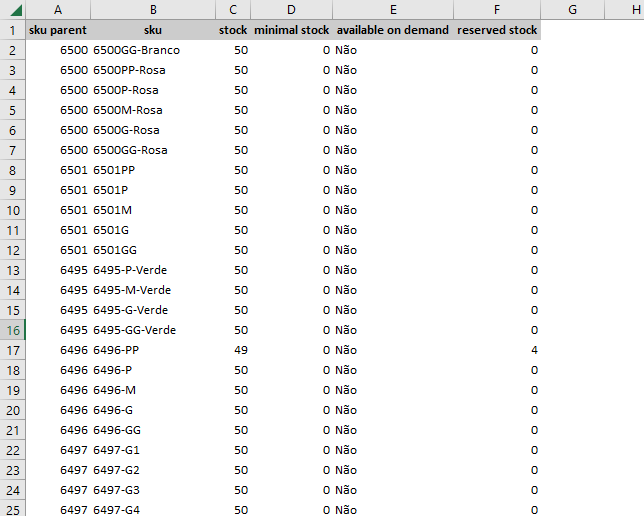Select row 25 header
644x516 pixels.
click(13, 509)
